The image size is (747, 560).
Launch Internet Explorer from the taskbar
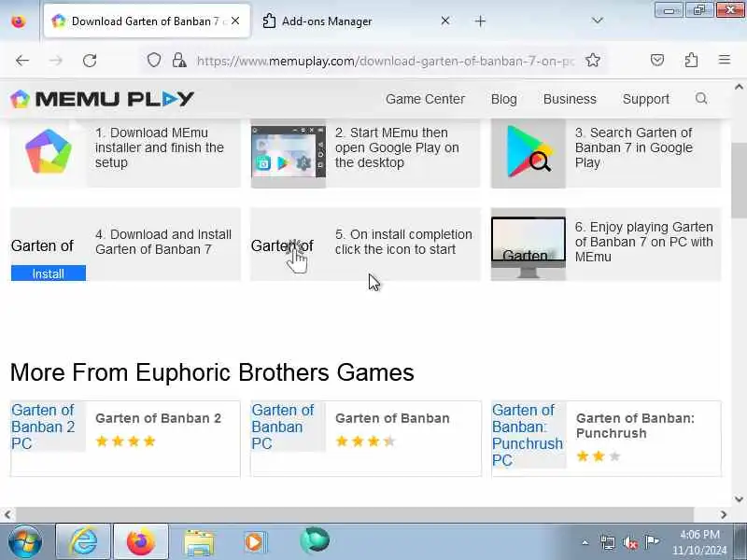[83, 541]
